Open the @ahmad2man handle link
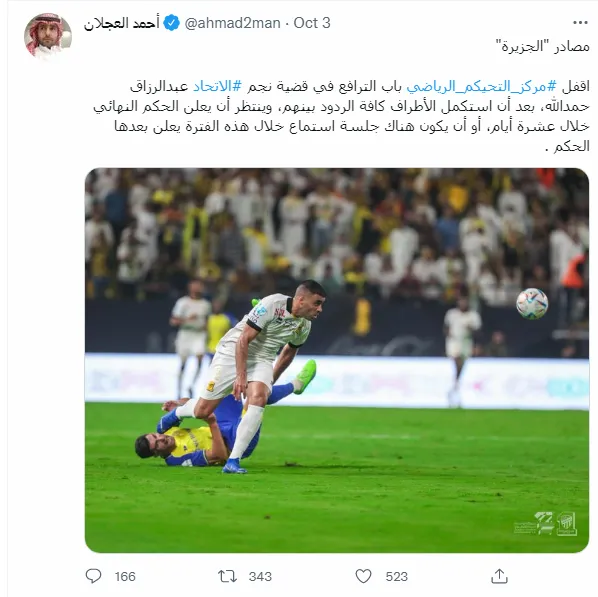The width and height of the screenshot is (598, 597). (x=233, y=23)
